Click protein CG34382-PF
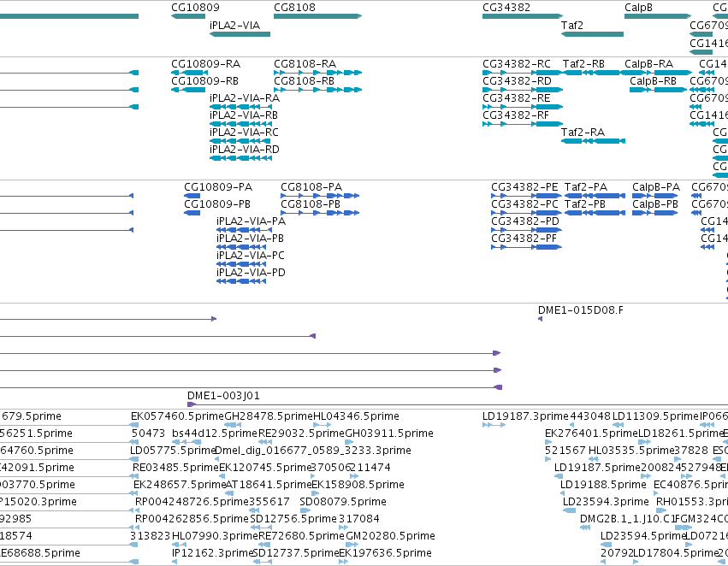Image resolution: width=728 pixels, height=566 pixels. coord(524,239)
